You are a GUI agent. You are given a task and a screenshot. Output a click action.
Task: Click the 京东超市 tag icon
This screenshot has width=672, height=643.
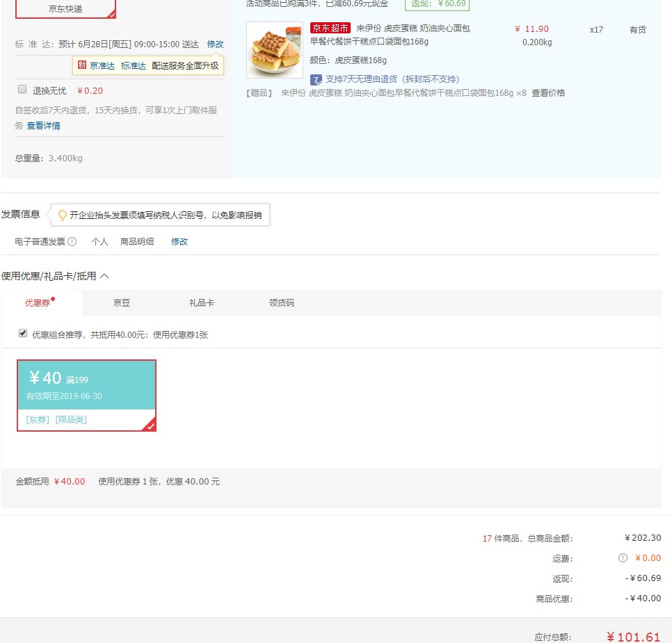click(x=330, y=29)
